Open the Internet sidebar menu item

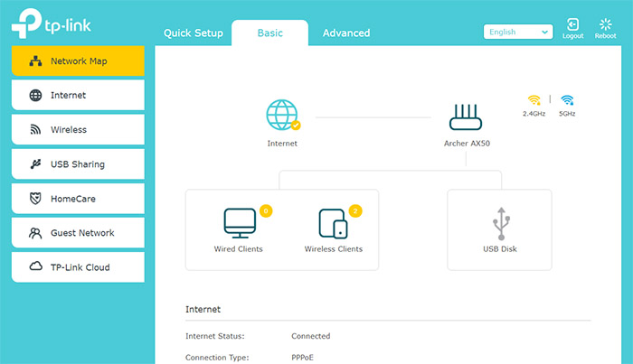pos(78,95)
